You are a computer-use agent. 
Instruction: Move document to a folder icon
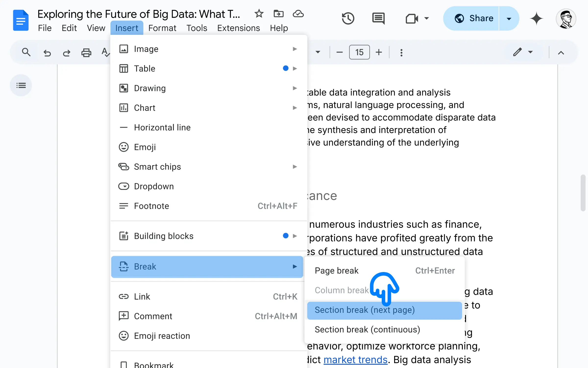coord(279,14)
